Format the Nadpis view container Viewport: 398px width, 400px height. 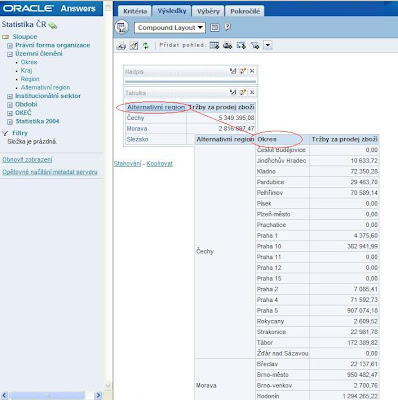click(x=233, y=71)
